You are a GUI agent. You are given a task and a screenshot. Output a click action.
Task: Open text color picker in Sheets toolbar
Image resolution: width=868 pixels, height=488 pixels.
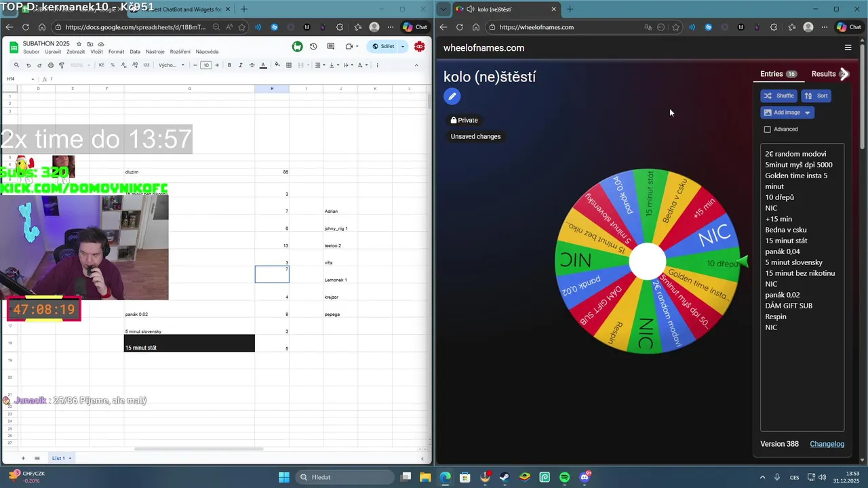tap(263, 65)
